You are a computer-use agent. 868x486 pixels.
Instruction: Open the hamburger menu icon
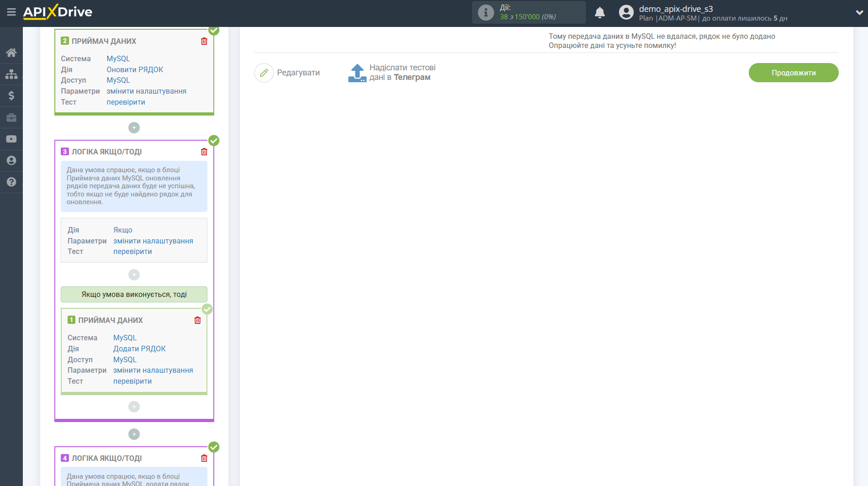(x=11, y=12)
